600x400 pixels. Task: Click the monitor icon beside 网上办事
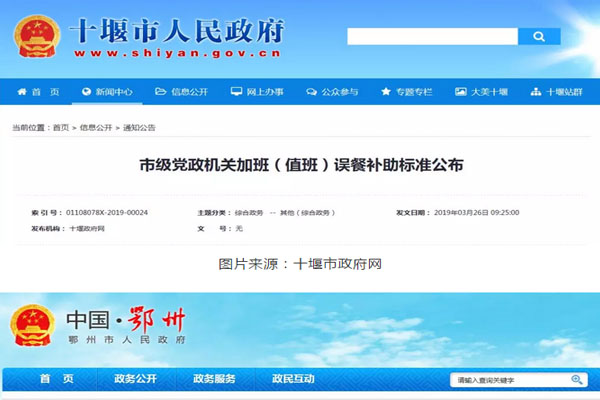(236, 91)
